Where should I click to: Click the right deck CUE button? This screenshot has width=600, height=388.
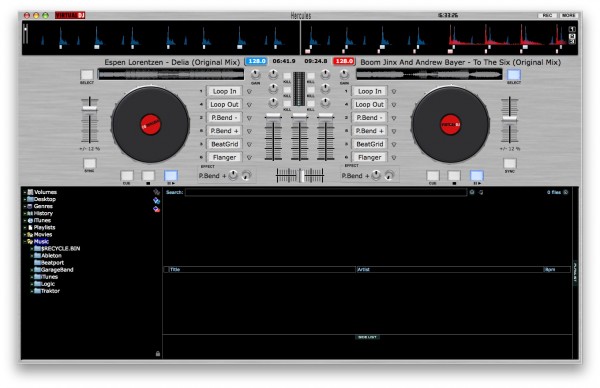pyautogui.click(x=433, y=176)
